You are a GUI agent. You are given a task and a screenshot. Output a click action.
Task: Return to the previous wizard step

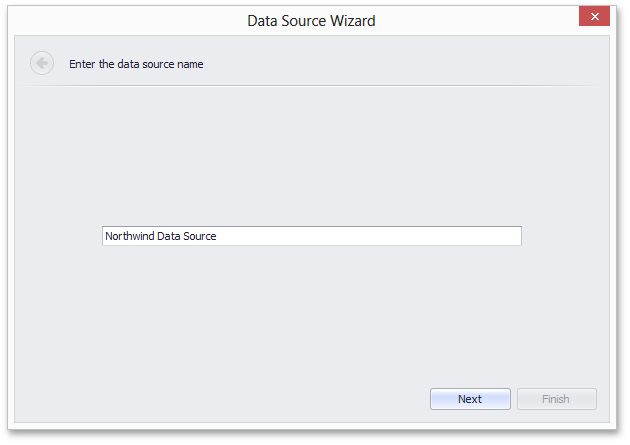pos(42,63)
